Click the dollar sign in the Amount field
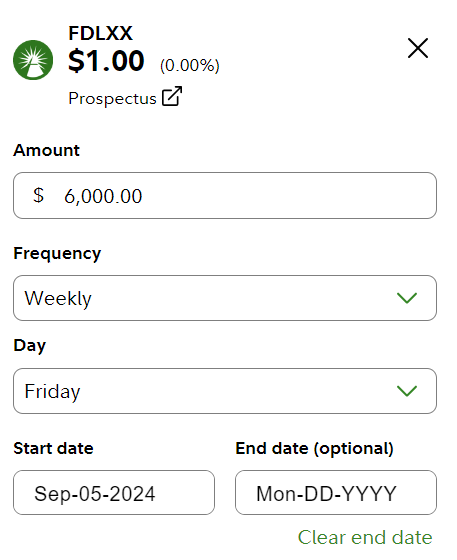457x560 pixels. [39, 195]
